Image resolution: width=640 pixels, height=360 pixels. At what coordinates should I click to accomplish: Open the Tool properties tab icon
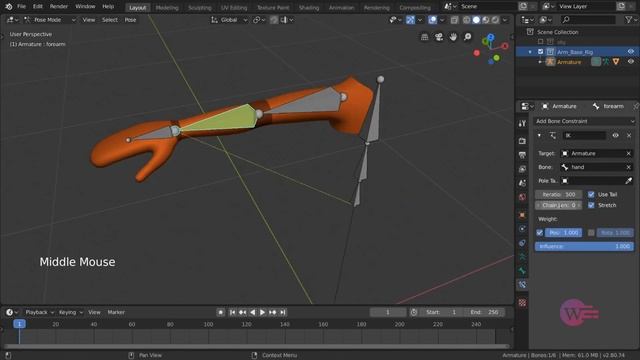(522, 123)
